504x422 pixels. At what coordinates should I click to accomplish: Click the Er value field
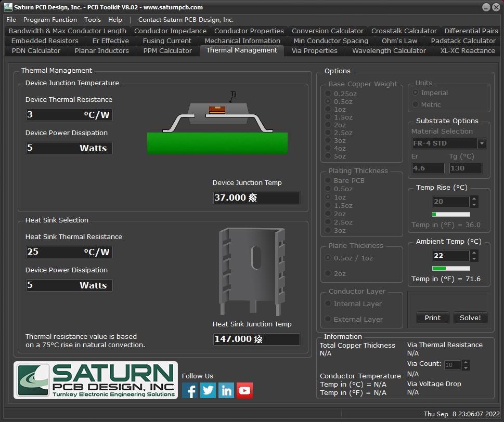(x=428, y=168)
